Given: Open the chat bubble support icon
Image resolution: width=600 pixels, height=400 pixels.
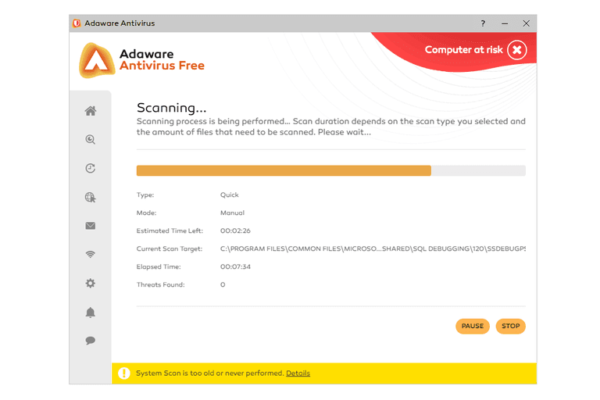Looking at the screenshot, I should (x=90, y=340).
